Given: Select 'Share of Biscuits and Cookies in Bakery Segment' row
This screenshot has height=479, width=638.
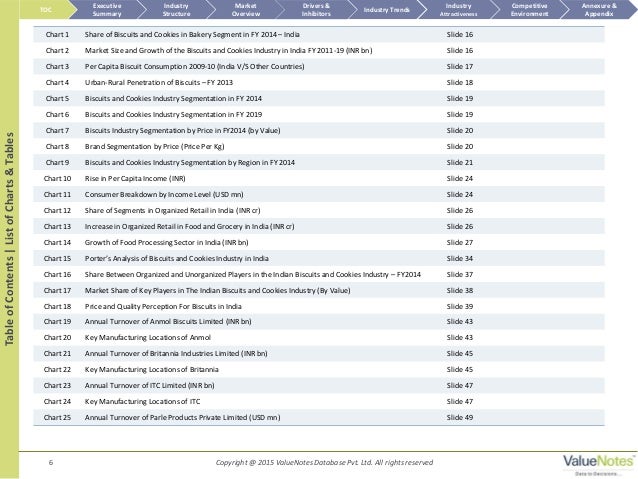Looking at the screenshot, I should coord(319,35).
